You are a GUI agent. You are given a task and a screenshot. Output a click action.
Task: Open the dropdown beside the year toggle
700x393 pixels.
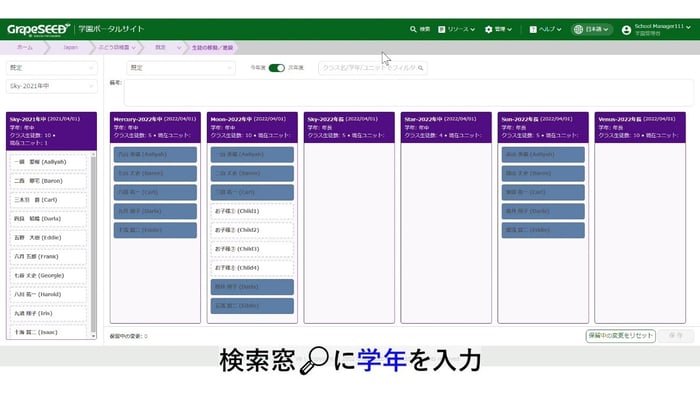[x=180, y=68]
